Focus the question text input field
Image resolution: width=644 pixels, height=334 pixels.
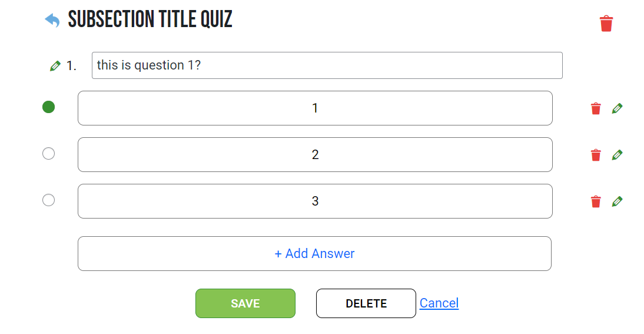pos(327,65)
